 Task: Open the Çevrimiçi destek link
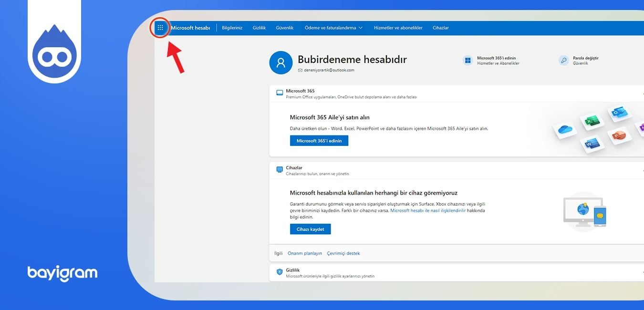coord(343,253)
